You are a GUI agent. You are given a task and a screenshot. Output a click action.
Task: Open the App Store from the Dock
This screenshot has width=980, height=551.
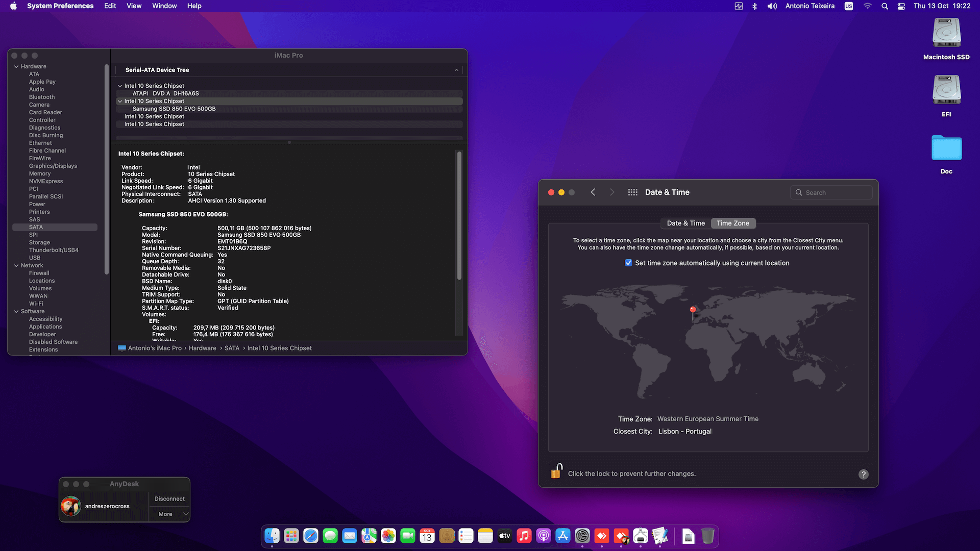563,536
